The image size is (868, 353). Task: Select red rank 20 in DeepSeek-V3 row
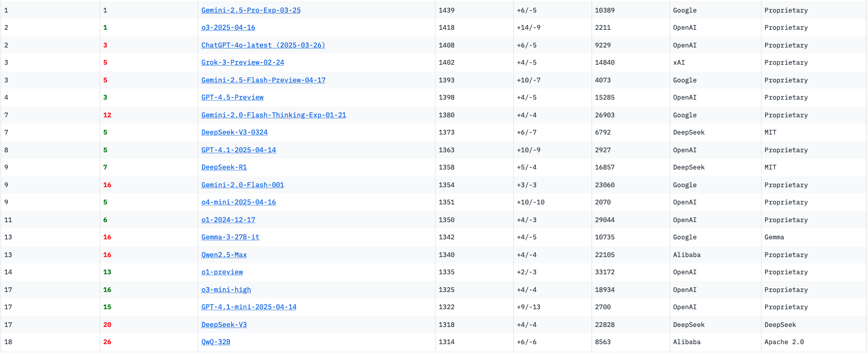107,325
